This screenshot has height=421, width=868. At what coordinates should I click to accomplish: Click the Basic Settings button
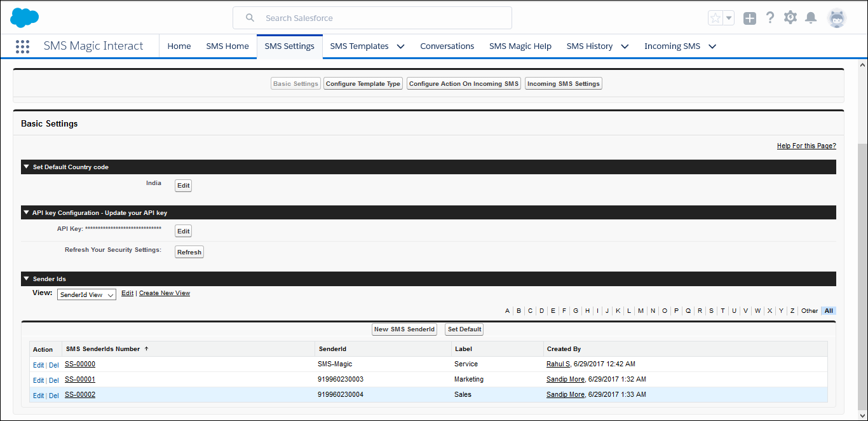[x=295, y=84]
